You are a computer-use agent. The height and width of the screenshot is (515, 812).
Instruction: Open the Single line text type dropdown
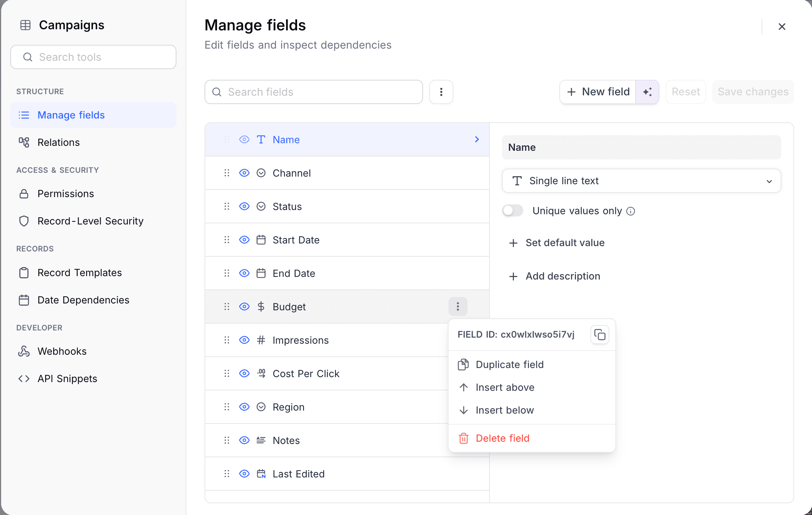(641, 181)
